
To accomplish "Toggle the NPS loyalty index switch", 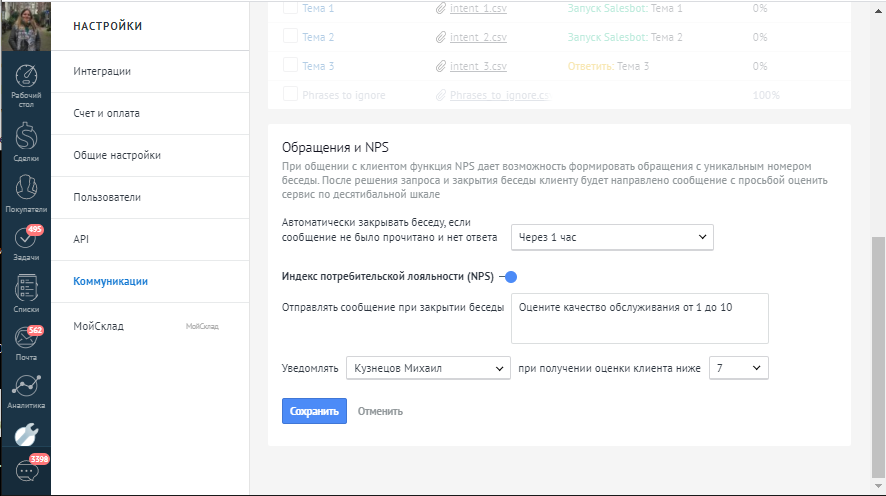I will click(x=508, y=277).
